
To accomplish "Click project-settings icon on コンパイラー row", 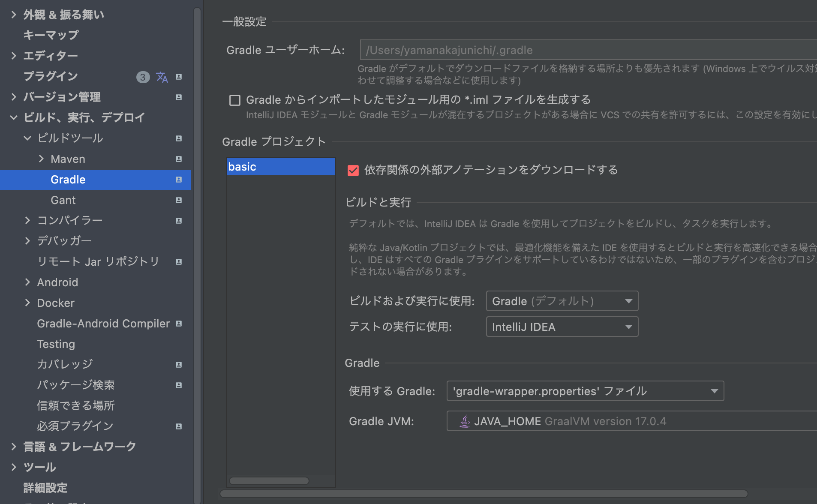I will [x=179, y=221].
